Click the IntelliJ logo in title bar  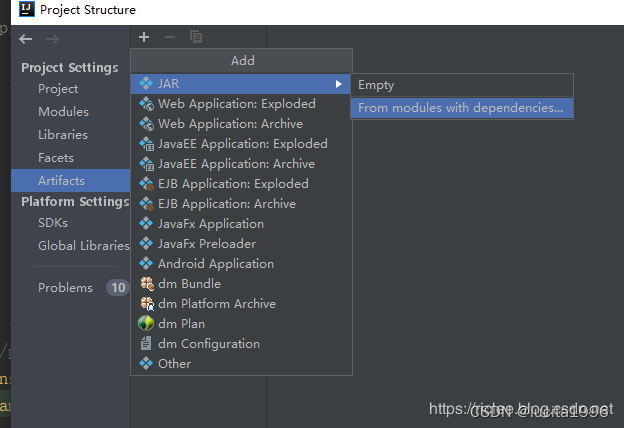point(27,9)
